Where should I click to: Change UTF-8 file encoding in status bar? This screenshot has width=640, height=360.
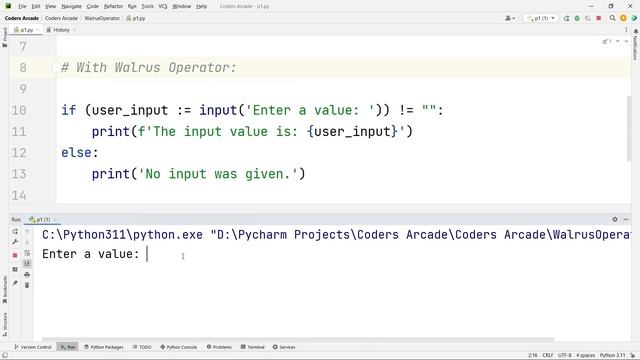point(564,356)
